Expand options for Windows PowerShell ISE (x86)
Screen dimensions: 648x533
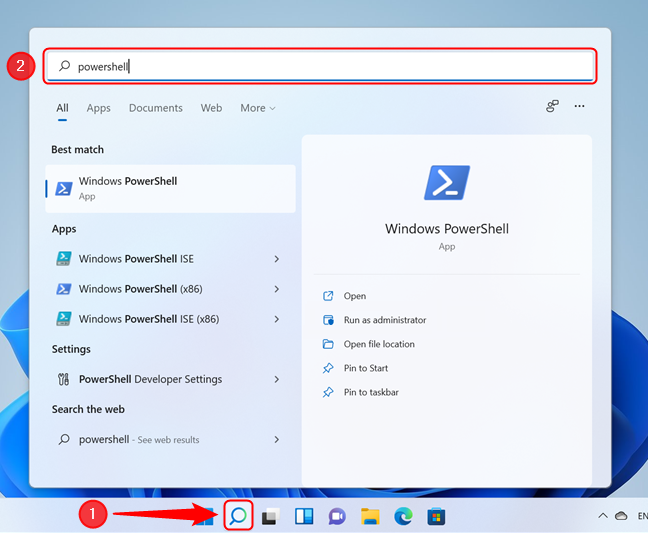coord(277,319)
